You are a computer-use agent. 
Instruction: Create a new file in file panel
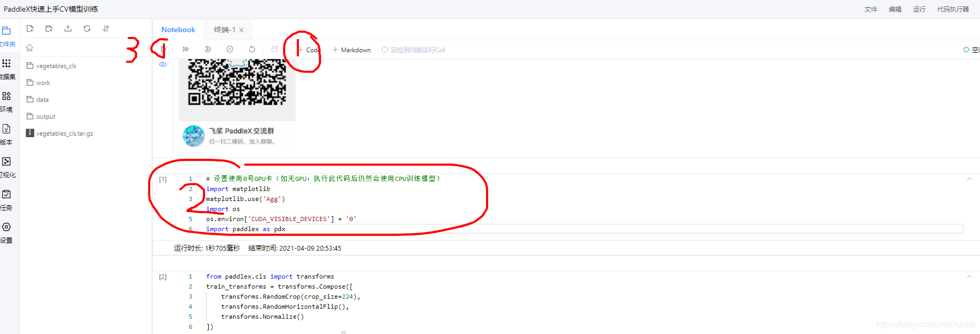click(30, 28)
